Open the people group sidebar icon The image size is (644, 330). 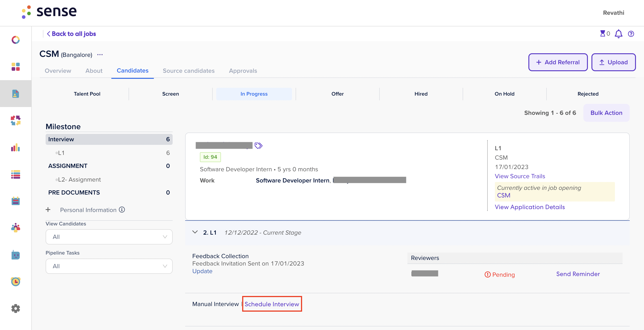tap(15, 228)
